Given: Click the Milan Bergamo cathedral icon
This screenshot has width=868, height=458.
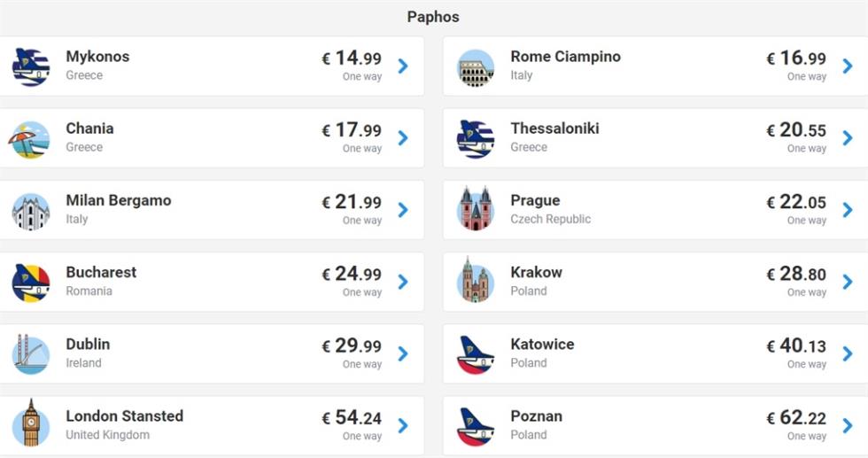Looking at the screenshot, I should click(x=31, y=212).
